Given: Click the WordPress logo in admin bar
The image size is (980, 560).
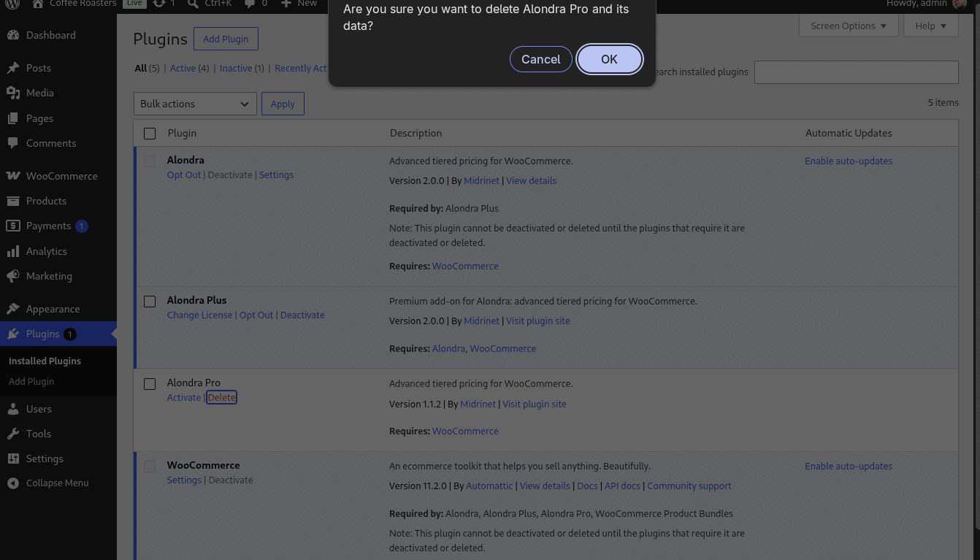Looking at the screenshot, I should pyautogui.click(x=12, y=4).
